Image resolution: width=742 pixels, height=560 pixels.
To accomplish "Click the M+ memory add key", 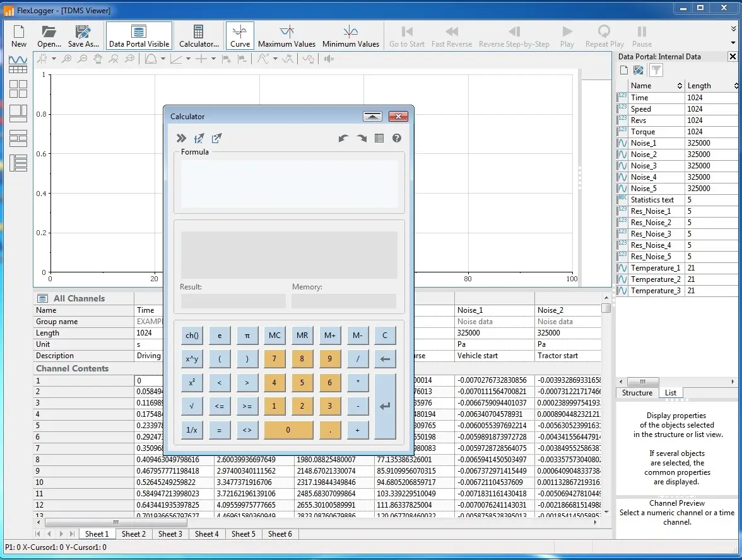I will coord(330,335).
